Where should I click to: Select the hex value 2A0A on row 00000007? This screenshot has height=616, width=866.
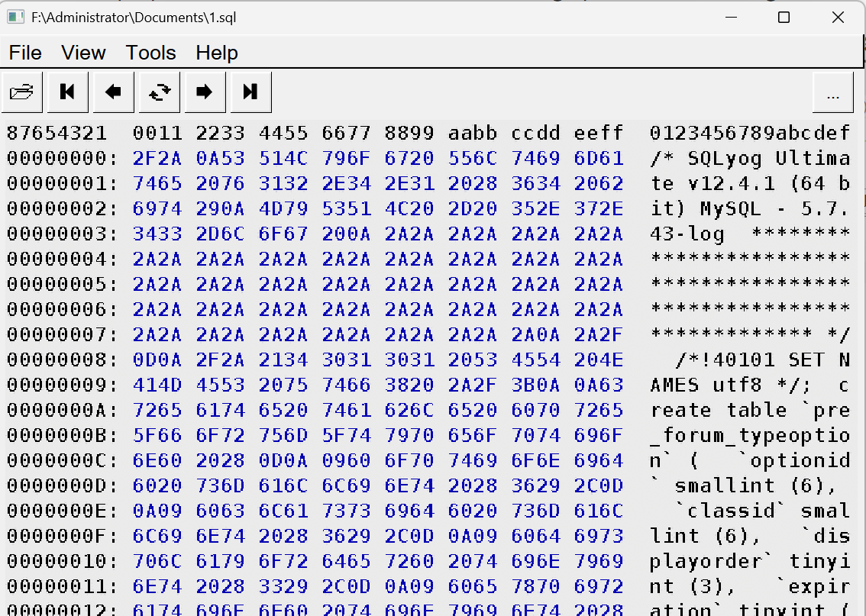coord(535,334)
